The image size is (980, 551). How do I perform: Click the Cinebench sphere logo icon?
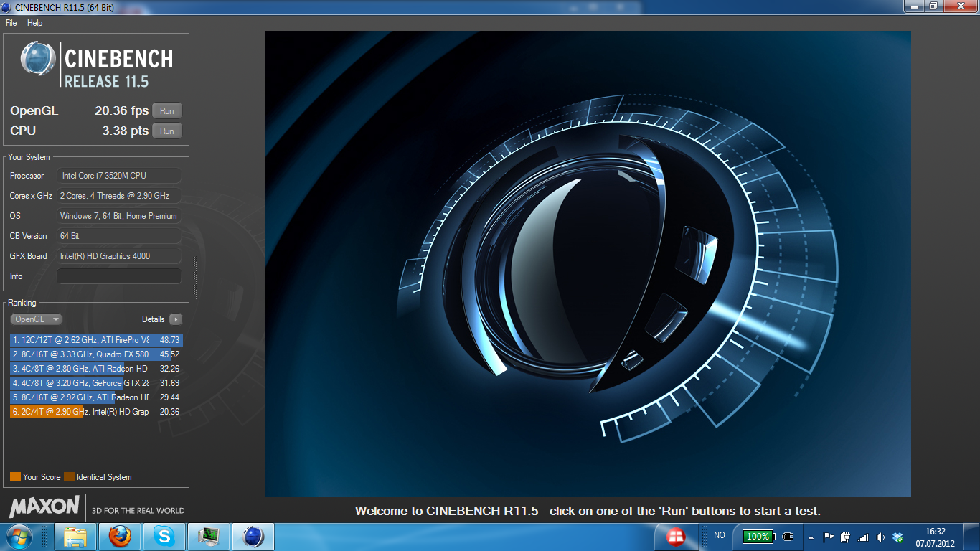[x=39, y=59]
